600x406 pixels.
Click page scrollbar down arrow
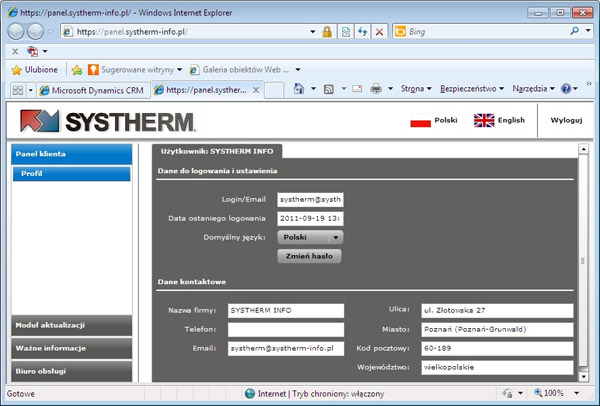583,377
